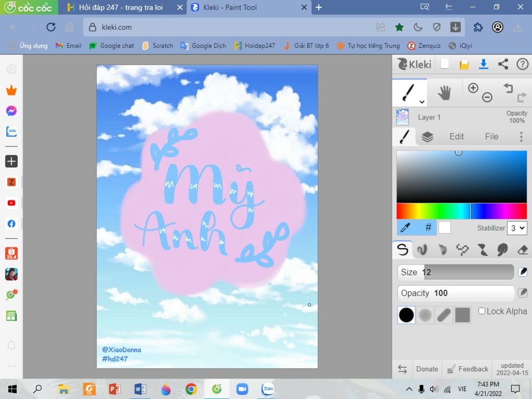Choose the pixel brush type
This screenshot has width=532, height=399.
pos(462,250)
